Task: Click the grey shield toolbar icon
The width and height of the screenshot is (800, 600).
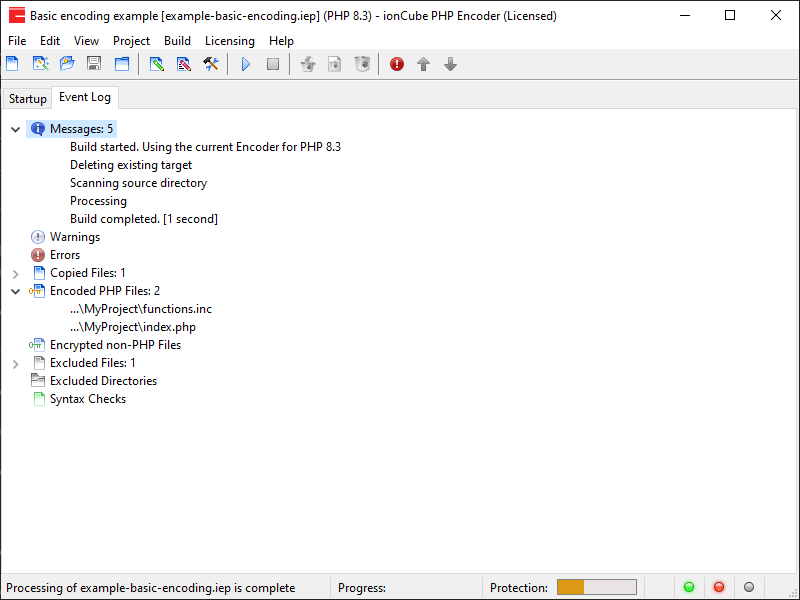Action: pos(362,64)
